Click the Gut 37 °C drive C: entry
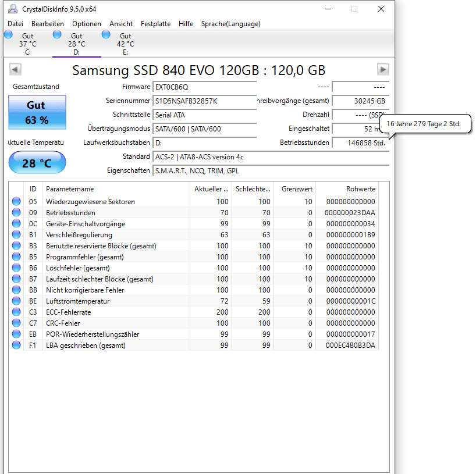The image size is (476, 474). tap(27, 44)
